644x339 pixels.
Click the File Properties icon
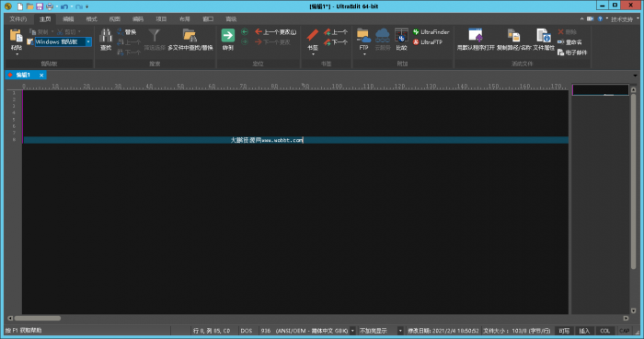[x=544, y=36]
